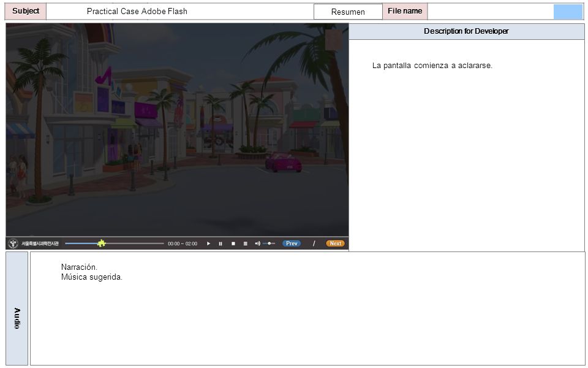Screen dimensions: 588x368
Task: Adjust the volume slider knob
Action: [269, 243]
